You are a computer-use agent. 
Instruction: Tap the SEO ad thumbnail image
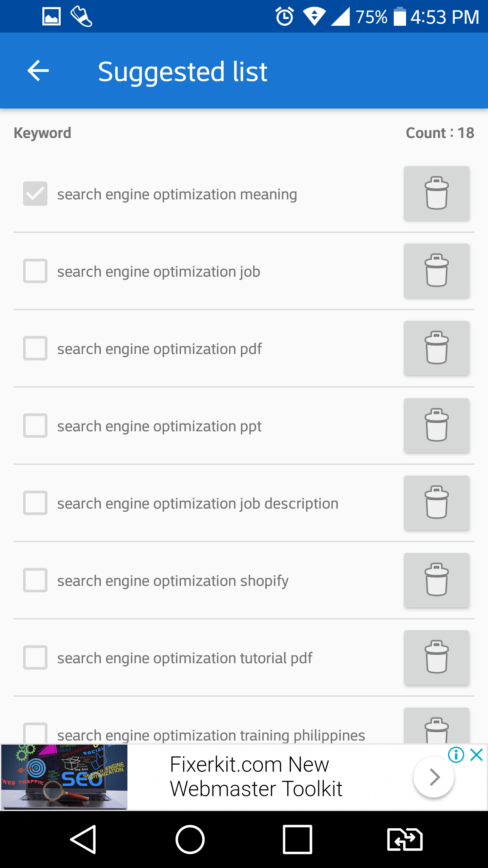coord(64,776)
